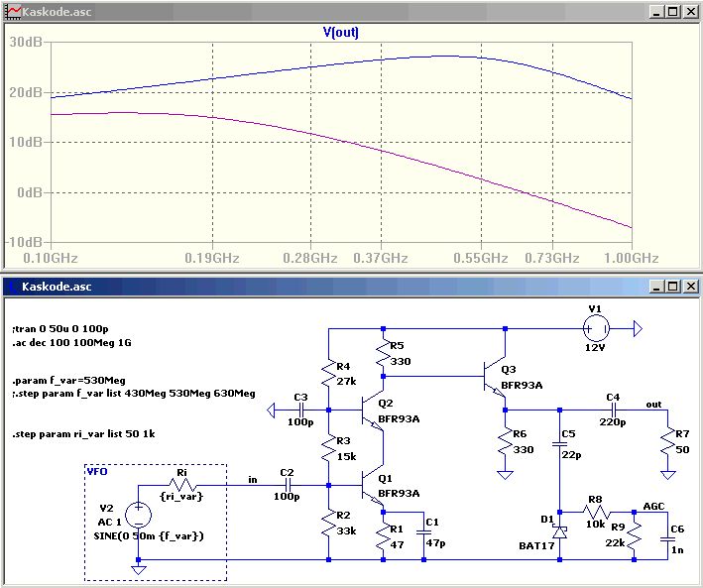The height and width of the screenshot is (588, 703).
Task: Click the .ac dec 100 simulation directive
Action: pyautogui.click(x=71, y=342)
